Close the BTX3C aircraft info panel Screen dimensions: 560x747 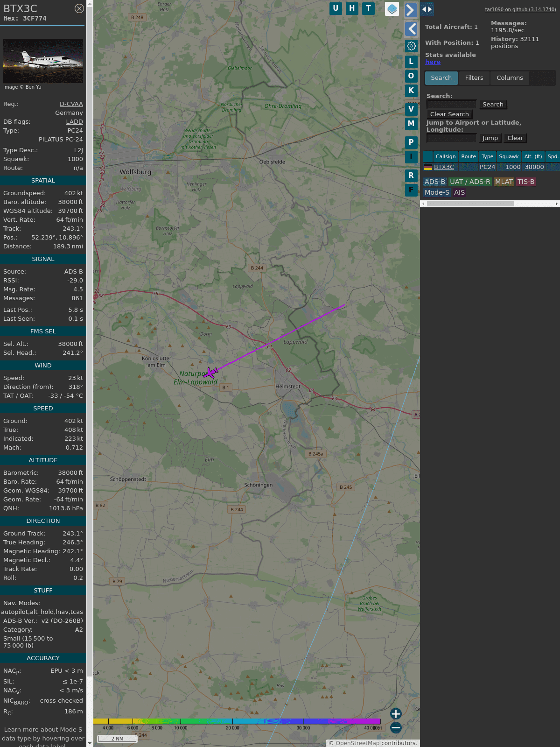pyautogui.click(x=79, y=8)
